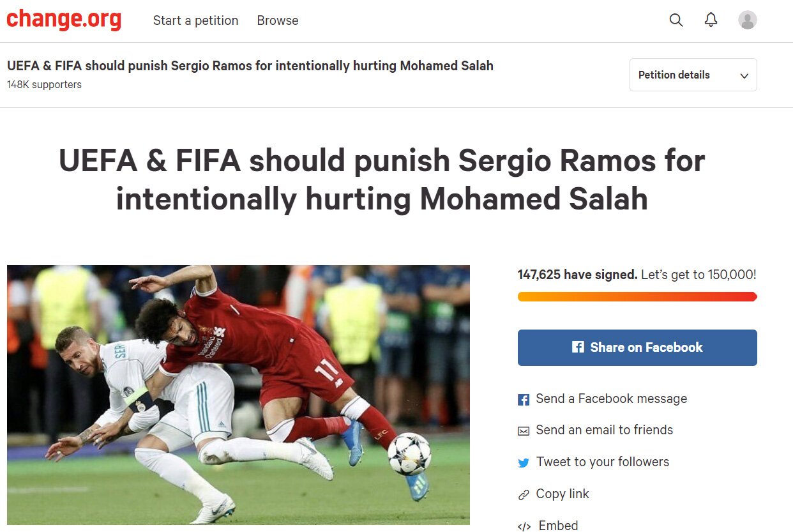Open the user profile avatar
The image size is (793, 532).
748,20
